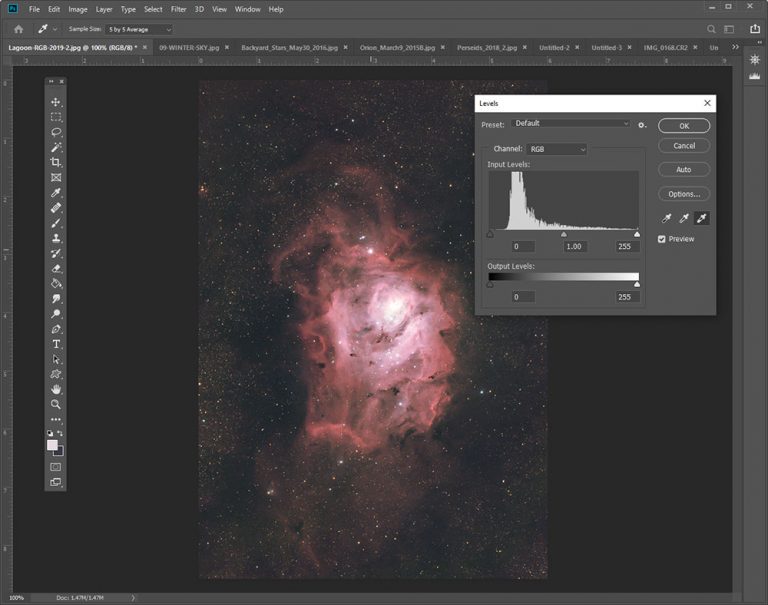
Task: Open the Sample Size dropdown
Action: (140, 29)
